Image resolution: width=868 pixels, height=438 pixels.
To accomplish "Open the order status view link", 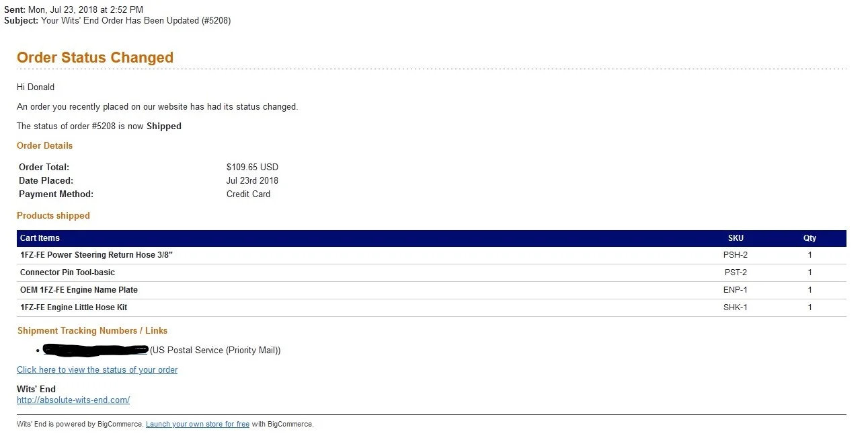I will pos(97,370).
